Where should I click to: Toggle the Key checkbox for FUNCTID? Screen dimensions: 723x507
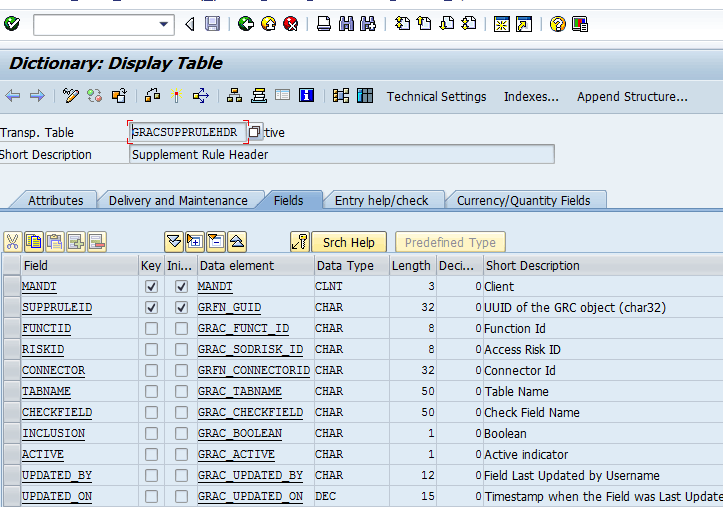point(151,329)
